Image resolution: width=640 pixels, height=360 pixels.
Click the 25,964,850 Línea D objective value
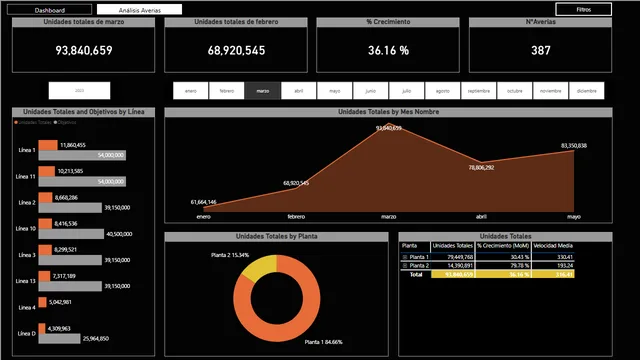click(x=96, y=338)
